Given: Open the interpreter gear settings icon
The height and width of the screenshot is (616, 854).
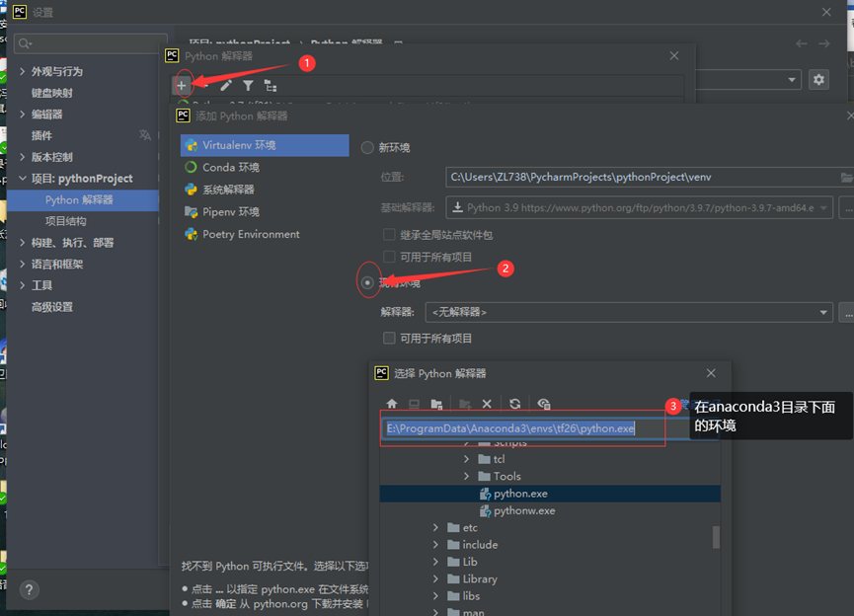Looking at the screenshot, I should [x=818, y=80].
